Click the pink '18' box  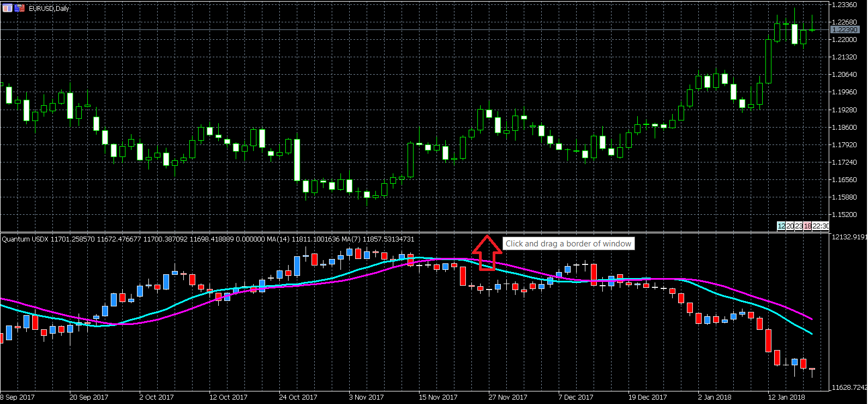(x=807, y=226)
